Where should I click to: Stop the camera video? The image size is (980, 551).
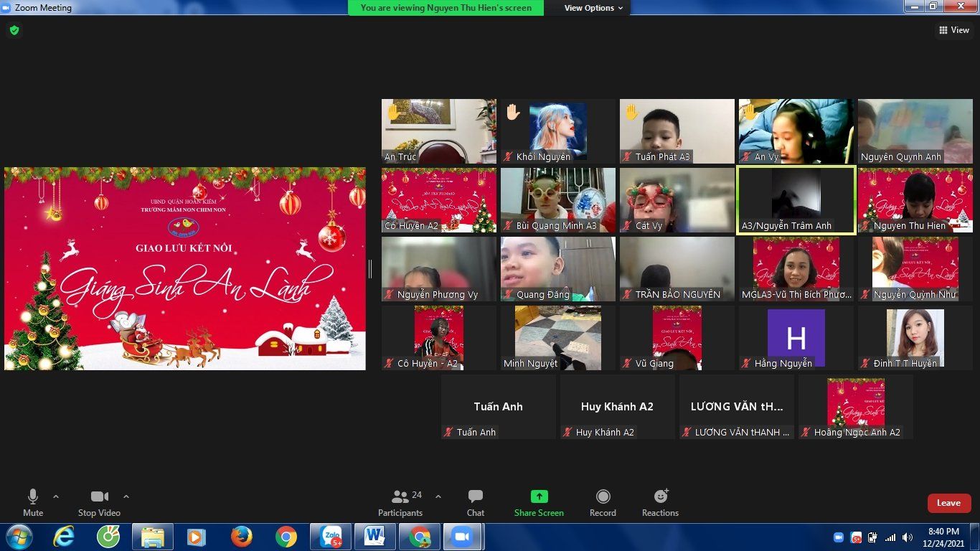click(99, 502)
